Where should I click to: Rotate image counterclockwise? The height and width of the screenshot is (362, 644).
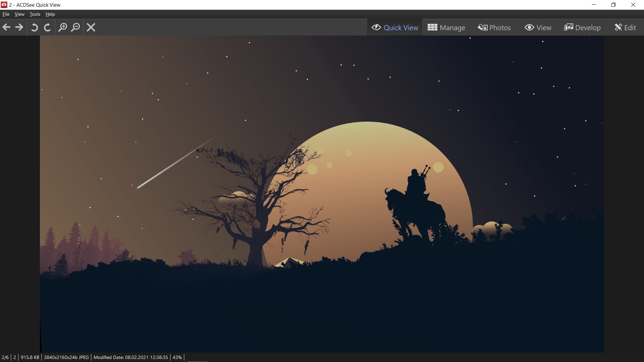[x=34, y=27]
